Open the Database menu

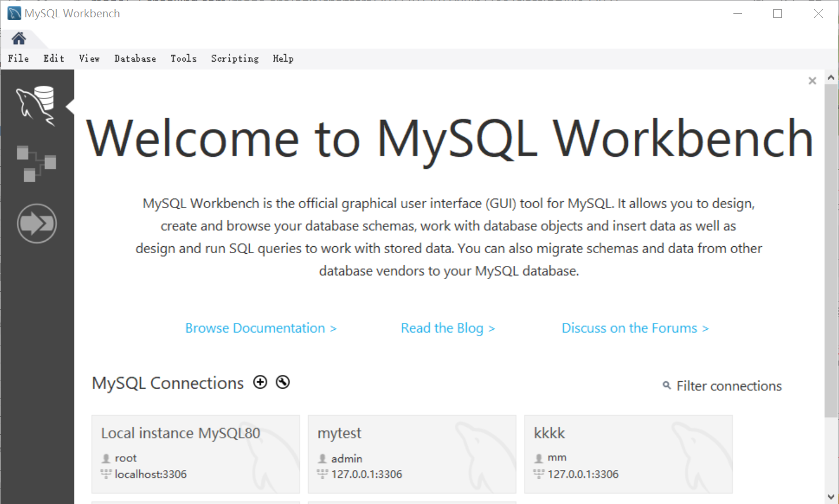coord(135,58)
